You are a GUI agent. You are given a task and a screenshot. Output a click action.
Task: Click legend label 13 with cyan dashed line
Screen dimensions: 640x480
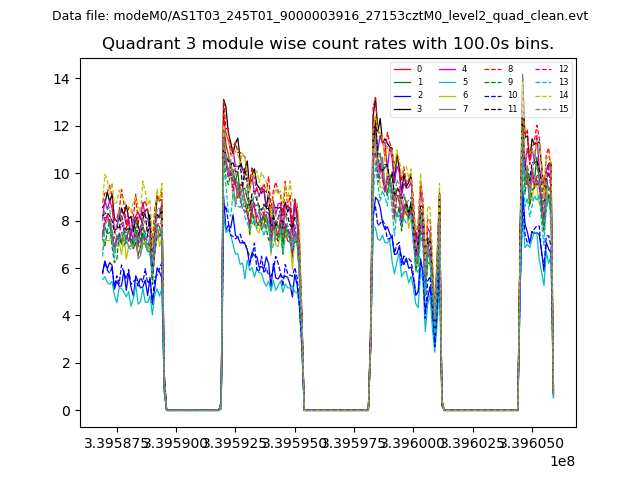[x=563, y=82]
